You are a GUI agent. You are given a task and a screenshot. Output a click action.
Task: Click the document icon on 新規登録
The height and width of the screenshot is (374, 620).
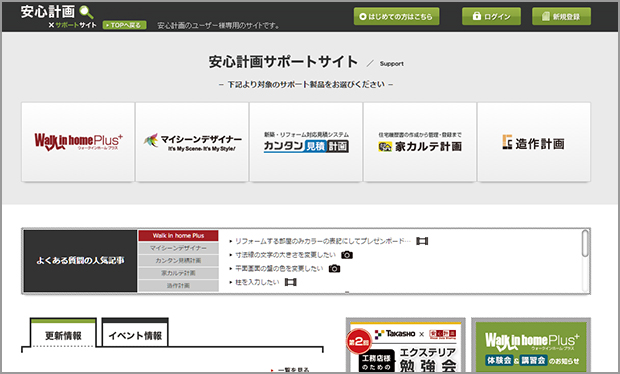[x=546, y=16]
